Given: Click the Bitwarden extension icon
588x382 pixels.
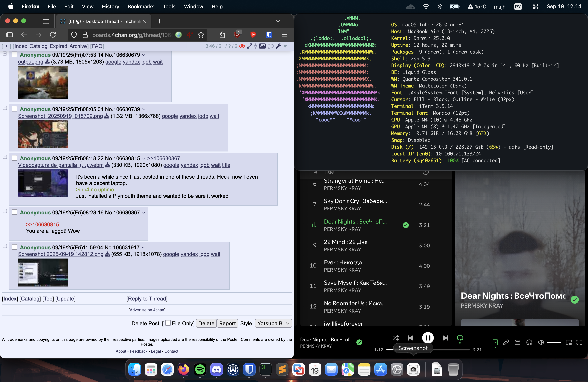Looking at the screenshot, I should pos(269,35).
